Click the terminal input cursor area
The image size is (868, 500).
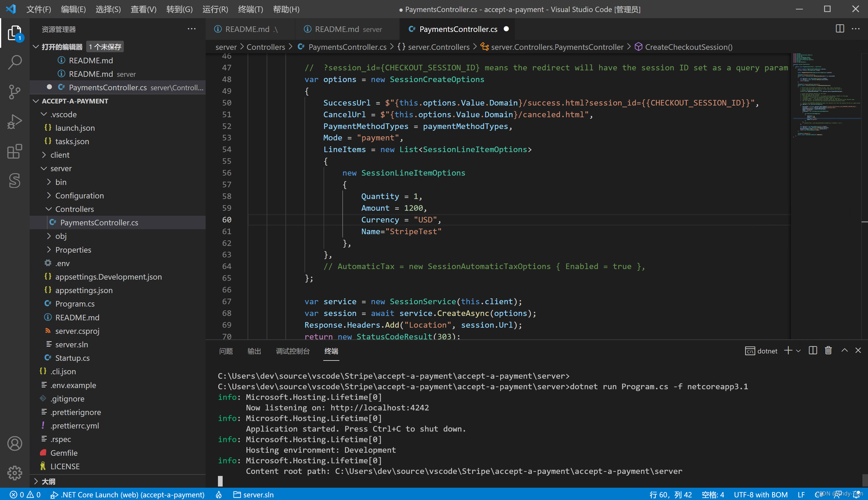tap(220, 481)
